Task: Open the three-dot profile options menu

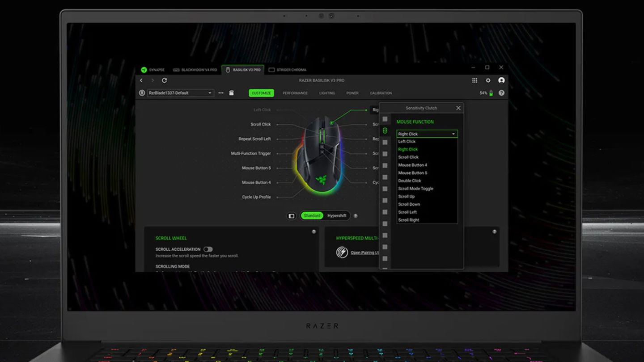Action: [221, 93]
